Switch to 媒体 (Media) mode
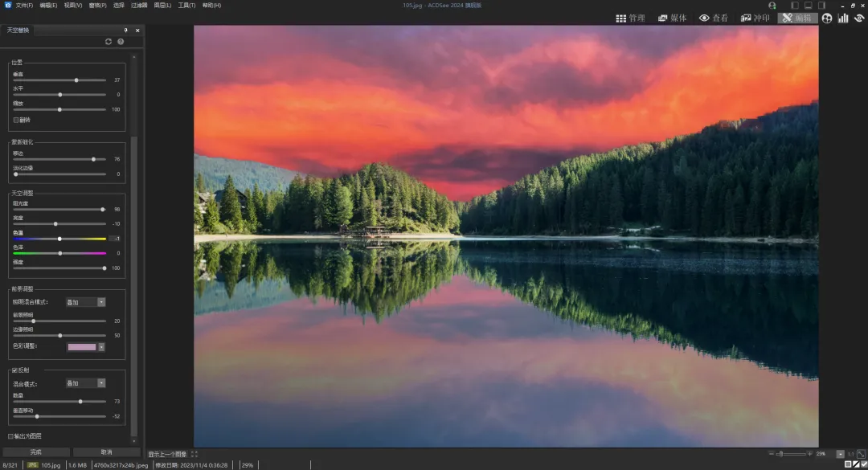 pyautogui.click(x=672, y=18)
